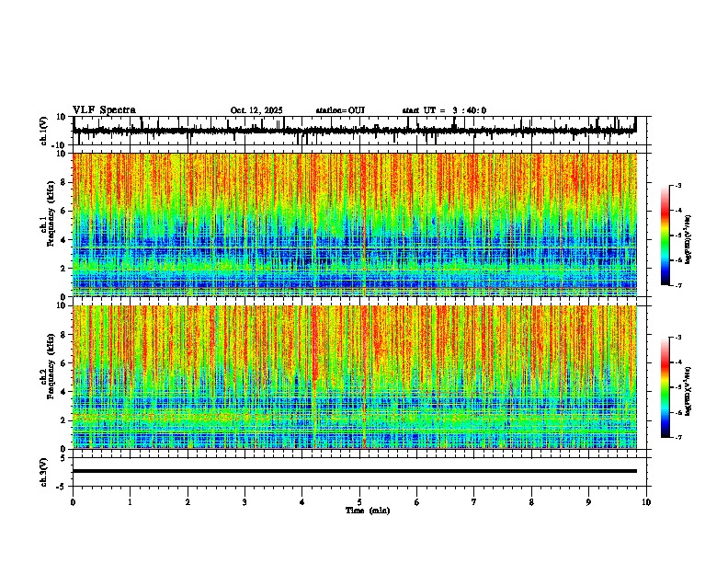This screenshot has width=728, height=563.
Task: Click the ch.2 color scale log(PSD) label
Action: pyautogui.click(x=688, y=392)
